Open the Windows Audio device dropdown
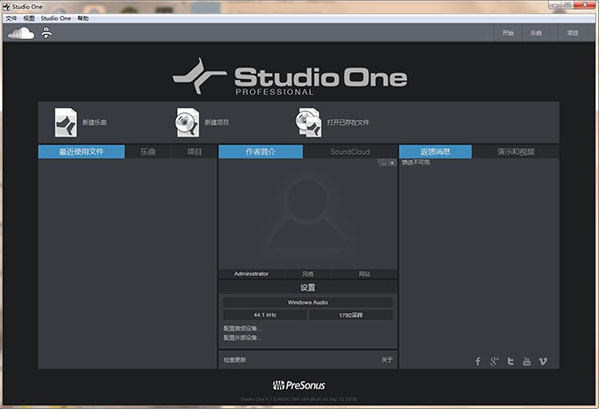This screenshot has height=410, width=600. [x=308, y=302]
